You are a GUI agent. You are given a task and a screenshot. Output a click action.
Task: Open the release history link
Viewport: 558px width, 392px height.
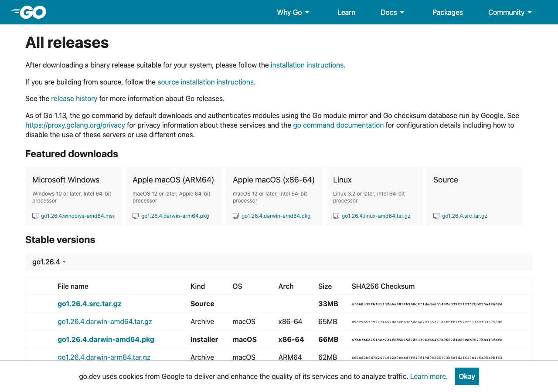[74, 98]
